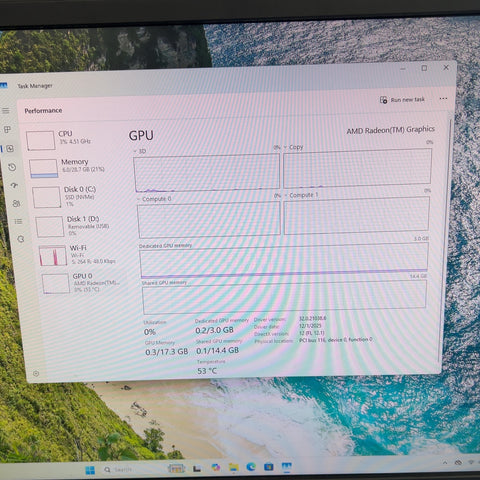Select Wi-Fi in the performance list
The image size is (480, 480).
tap(82, 255)
